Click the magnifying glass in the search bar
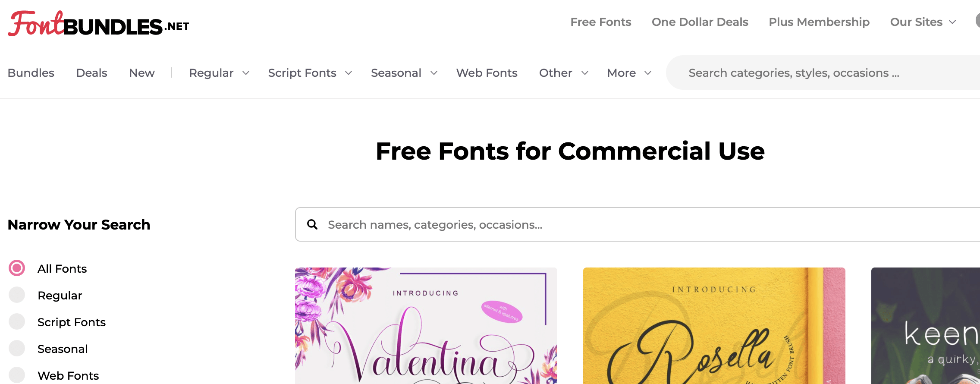Image resolution: width=980 pixels, height=384 pixels. point(312,224)
